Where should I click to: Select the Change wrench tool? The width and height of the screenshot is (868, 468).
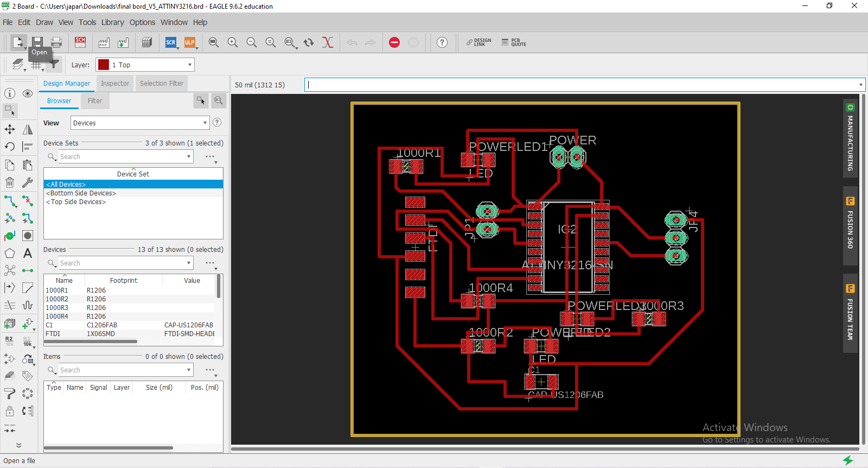coord(28,182)
